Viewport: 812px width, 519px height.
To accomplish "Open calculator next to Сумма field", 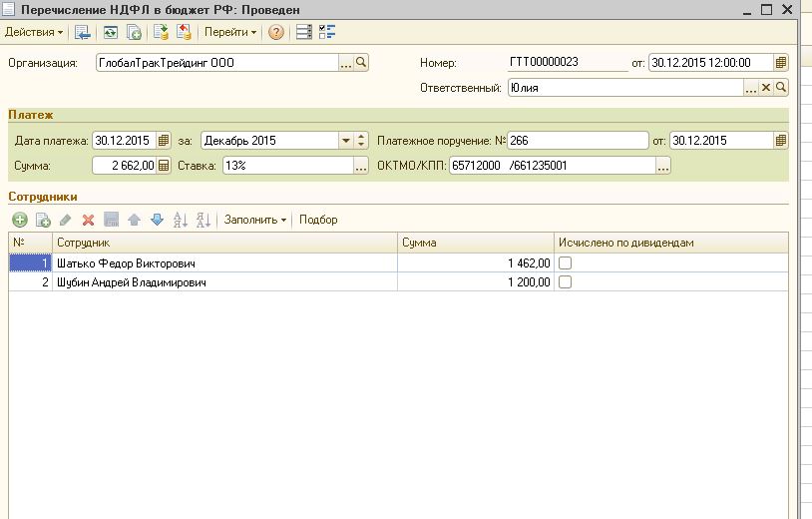I will click(x=165, y=166).
